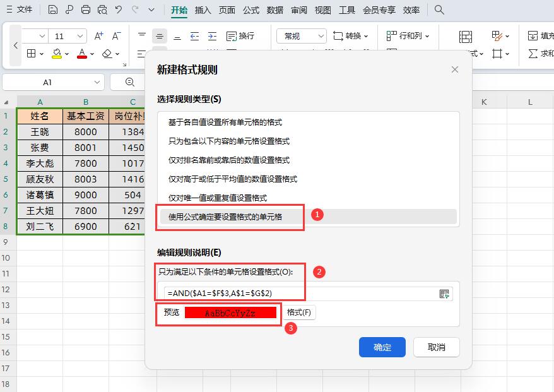
Task: Expand the Fill Color dropdown arrow
Action: [x=67, y=54]
